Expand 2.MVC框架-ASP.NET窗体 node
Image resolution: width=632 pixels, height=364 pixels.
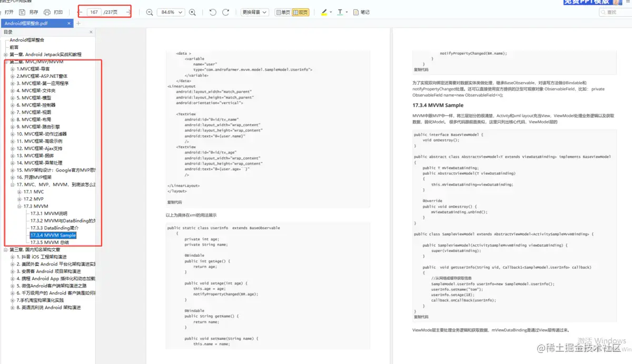point(13,76)
